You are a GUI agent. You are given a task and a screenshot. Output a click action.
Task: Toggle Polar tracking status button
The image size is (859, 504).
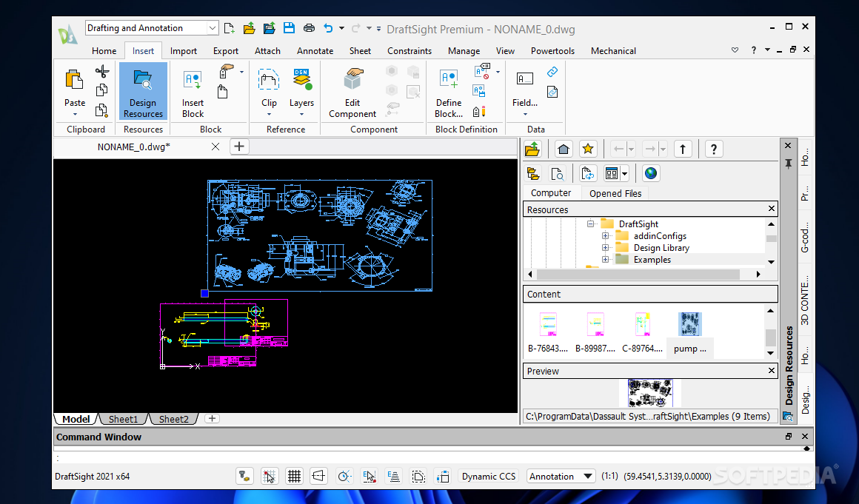[344, 476]
